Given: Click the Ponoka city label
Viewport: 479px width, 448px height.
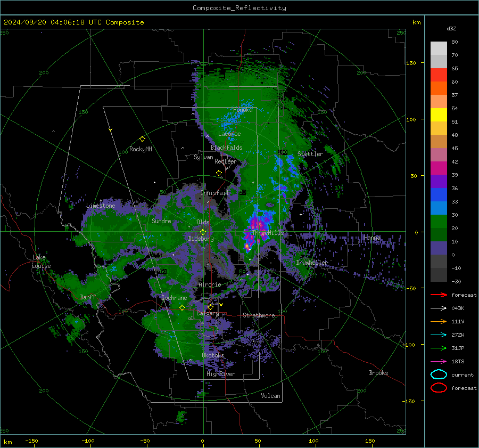Looking at the screenshot, I should click(x=243, y=110).
